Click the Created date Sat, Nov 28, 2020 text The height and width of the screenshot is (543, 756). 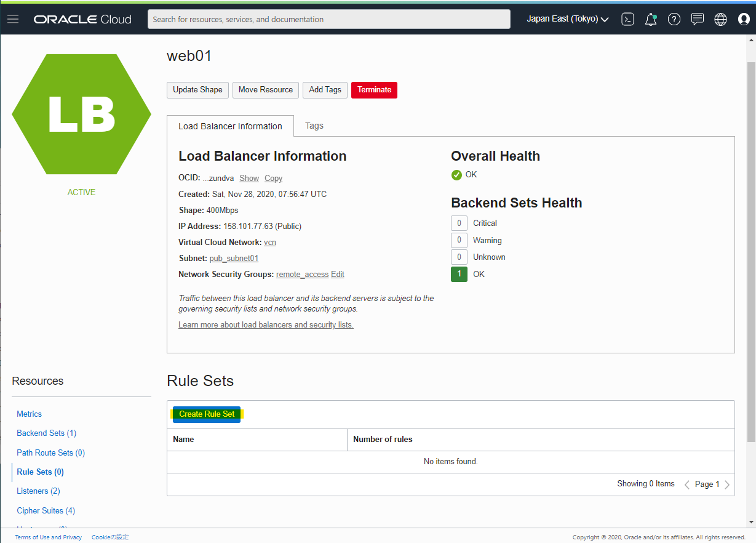point(269,195)
